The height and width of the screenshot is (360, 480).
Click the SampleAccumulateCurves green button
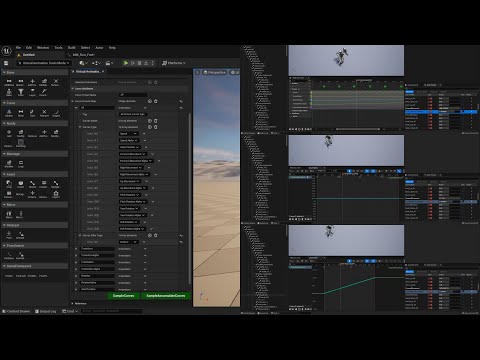click(x=166, y=296)
